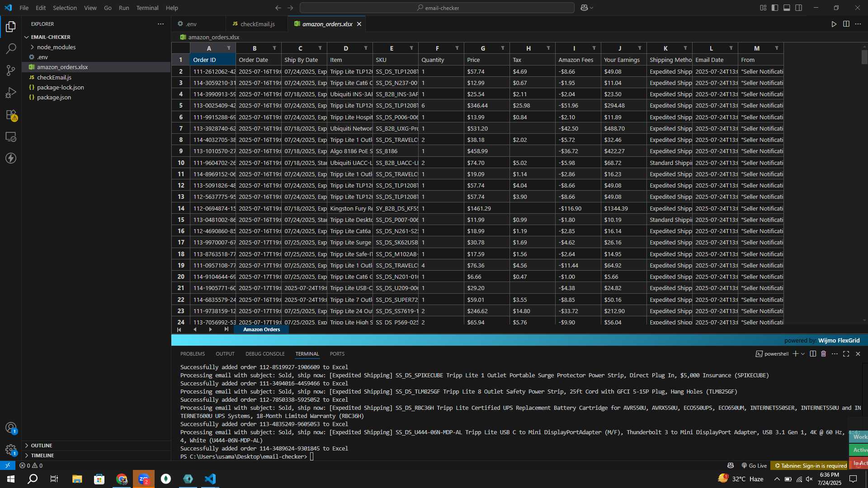Open the Thunder Client lightning icon
Screen dimensions: 868x488
11,158
